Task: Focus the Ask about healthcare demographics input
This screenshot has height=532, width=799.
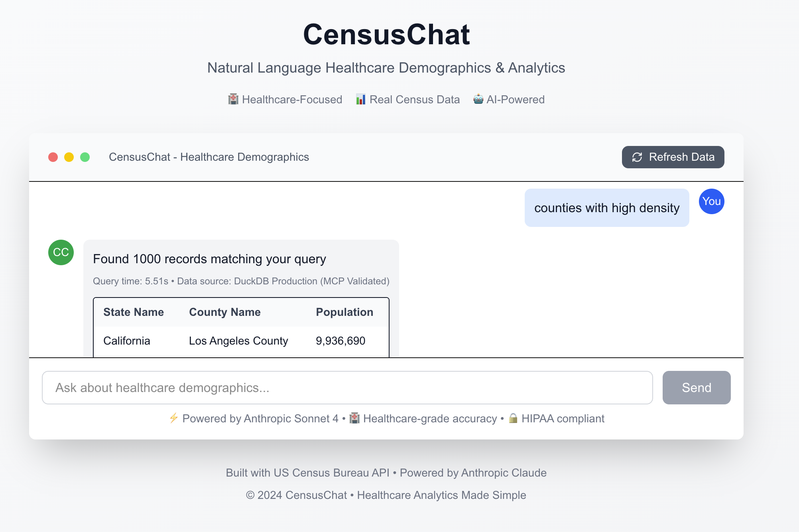Action: [x=347, y=388]
